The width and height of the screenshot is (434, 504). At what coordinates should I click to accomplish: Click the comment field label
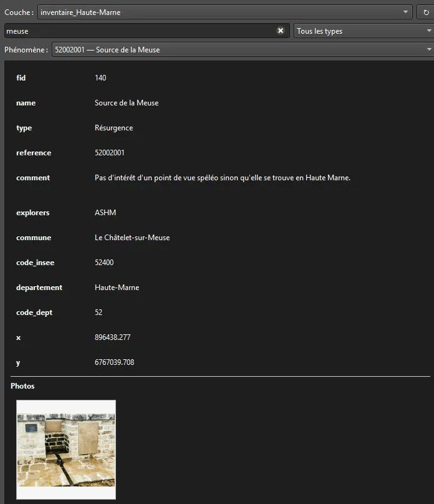tap(33, 178)
